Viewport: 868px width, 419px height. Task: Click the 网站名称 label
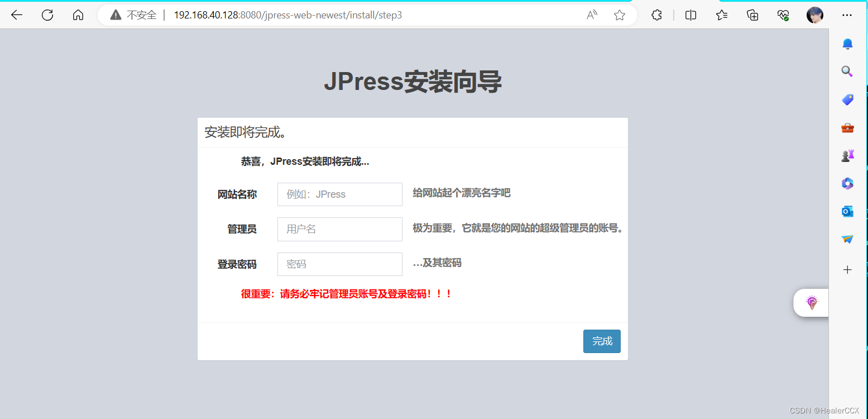[237, 194]
